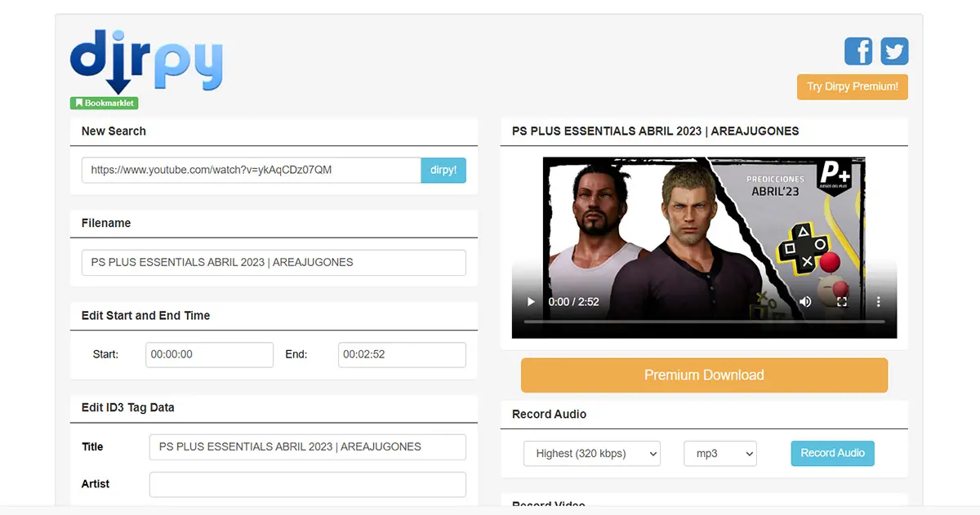Click the dirpy! search button

443,170
